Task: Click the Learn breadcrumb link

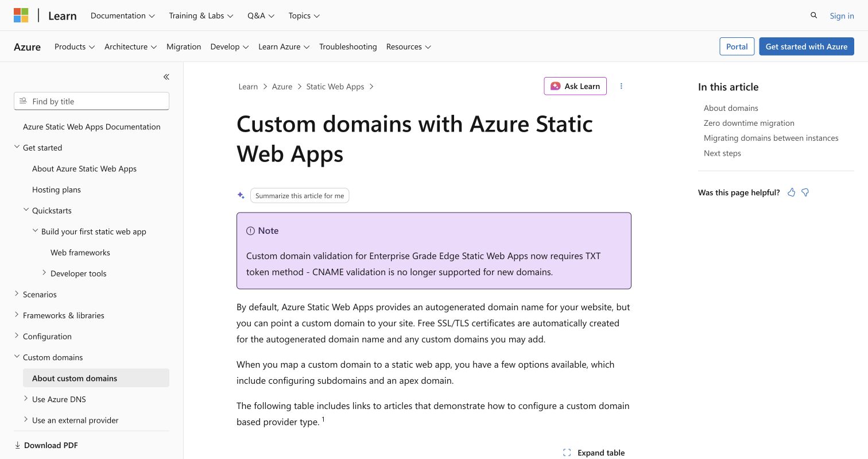Action: coord(248,87)
